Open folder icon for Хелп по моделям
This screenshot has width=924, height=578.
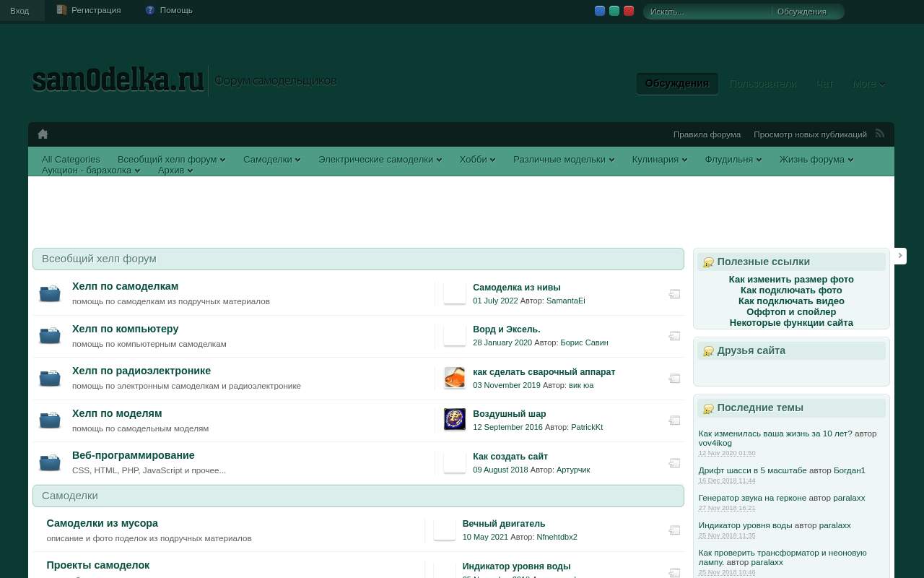click(x=50, y=420)
